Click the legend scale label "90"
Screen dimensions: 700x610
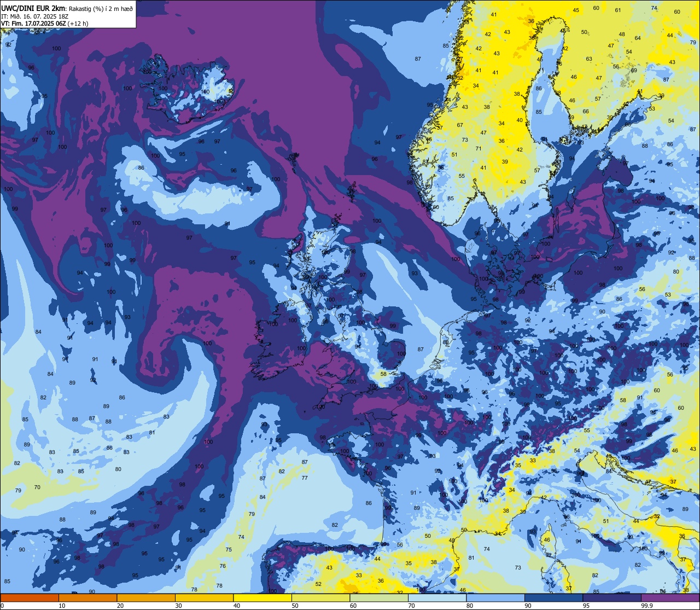[x=528, y=606]
